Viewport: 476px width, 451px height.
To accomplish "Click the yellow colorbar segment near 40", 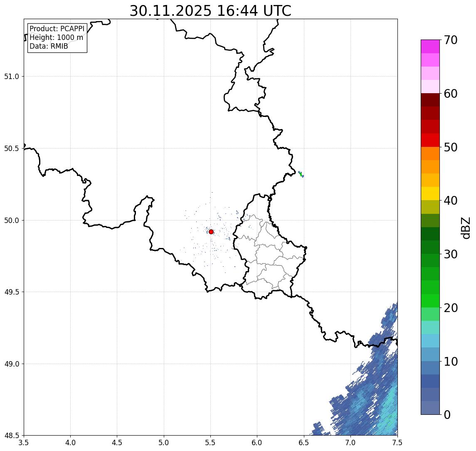I will [430, 194].
